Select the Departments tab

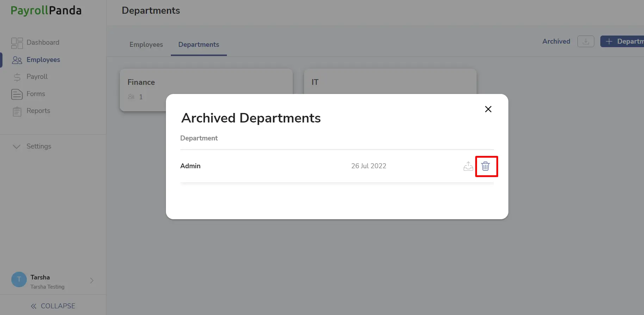[x=199, y=45]
